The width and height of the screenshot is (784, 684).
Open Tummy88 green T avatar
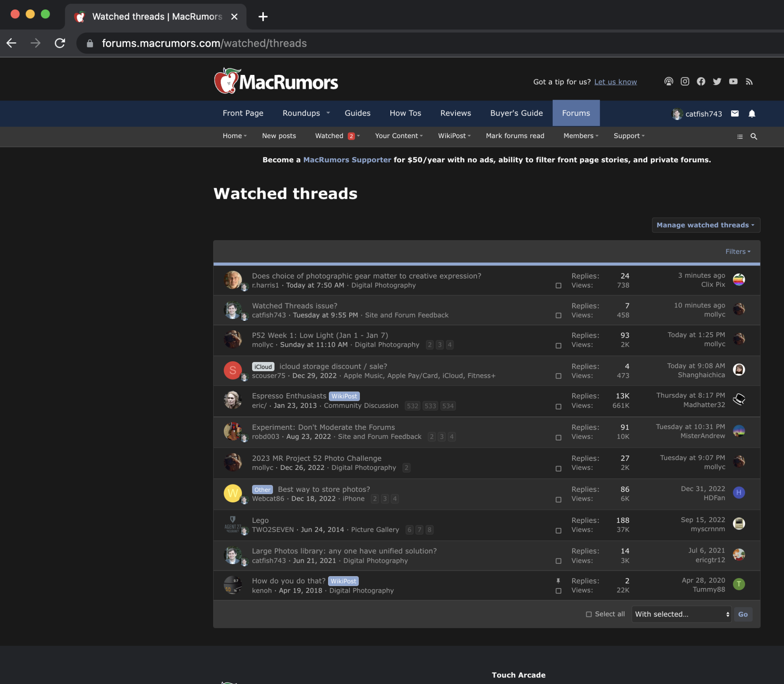pos(739,584)
